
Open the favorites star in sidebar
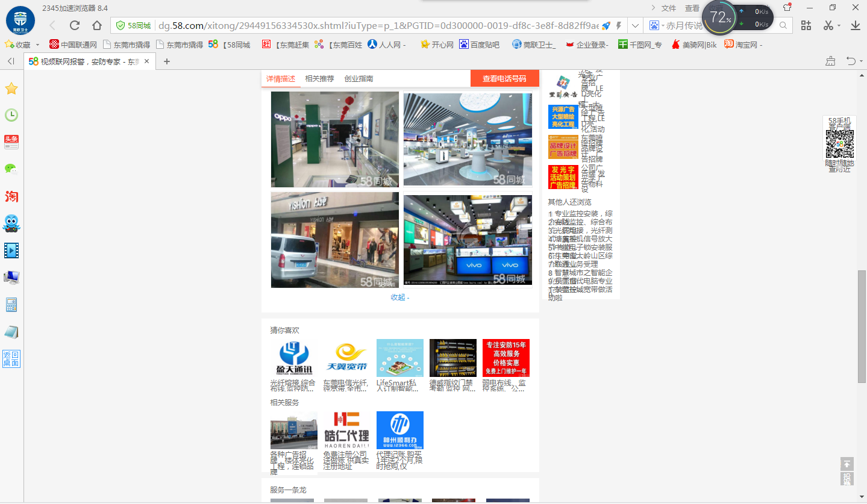coord(11,89)
